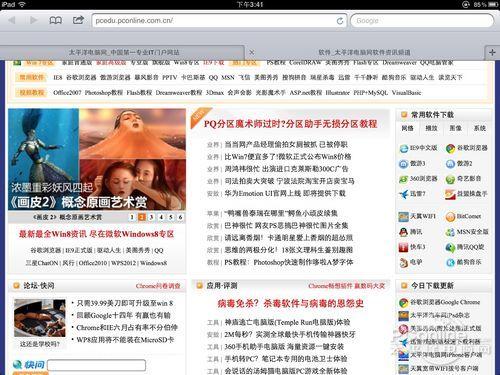Image resolution: width=500 pixels, height=375 pixels.
Task: Close the current tab with the X
Action: coord(252,52)
